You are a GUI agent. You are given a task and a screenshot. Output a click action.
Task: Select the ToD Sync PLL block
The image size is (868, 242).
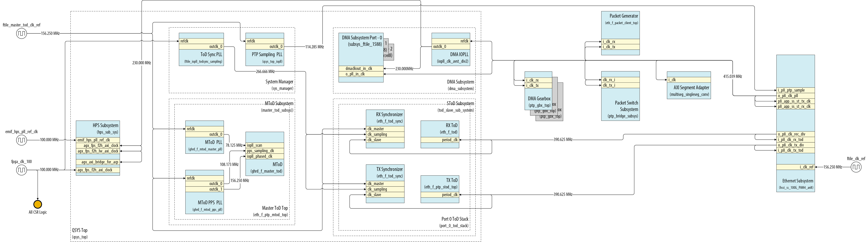tap(201, 49)
